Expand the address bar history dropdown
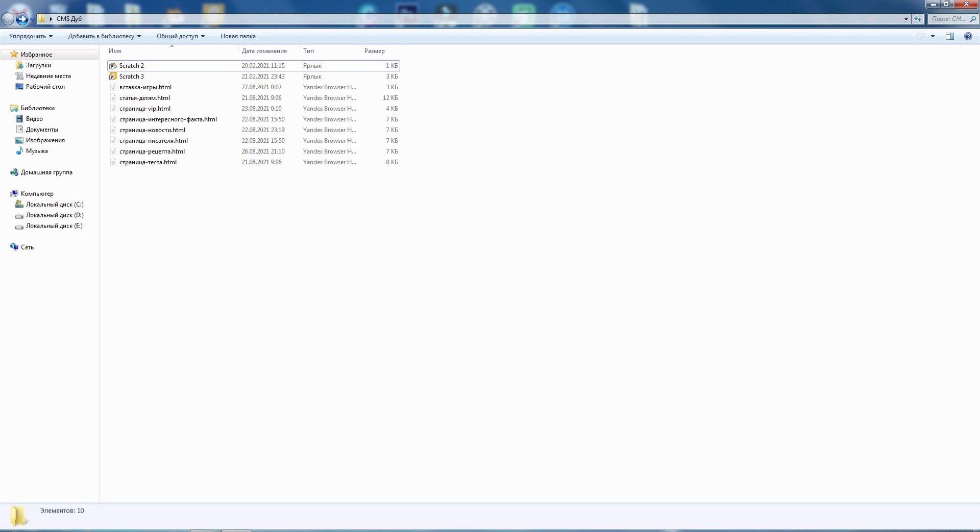Viewport: 980px width, 532px height. click(x=906, y=19)
